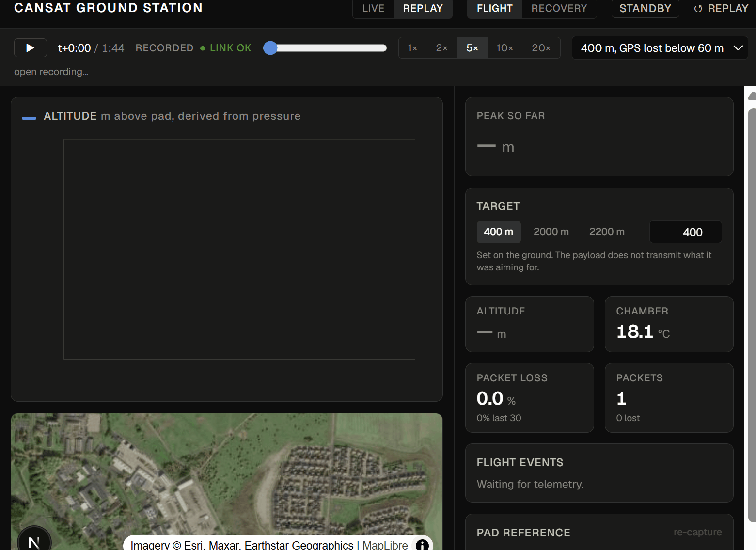Click the t+0:00 elapsed time readout
Screen dimensions: 756x550
(74, 48)
